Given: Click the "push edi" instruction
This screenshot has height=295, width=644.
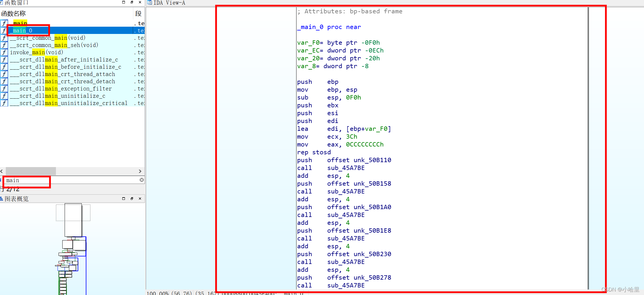Looking at the screenshot, I should pos(318,121).
